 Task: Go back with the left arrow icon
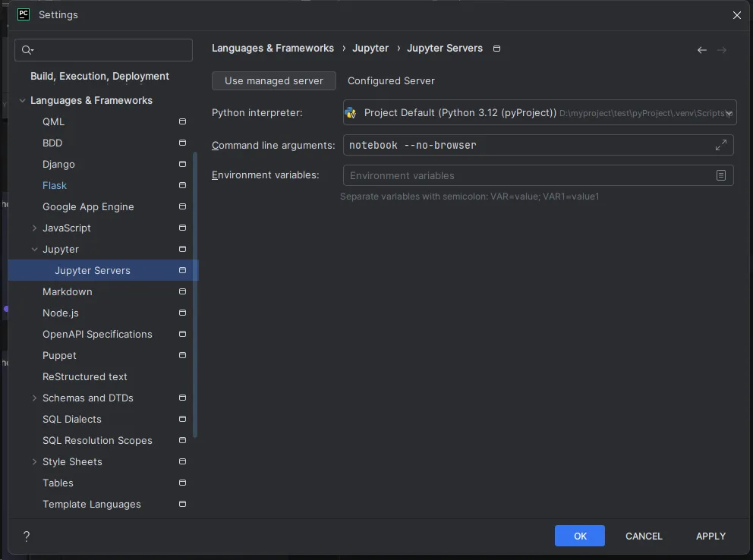click(x=702, y=50)
